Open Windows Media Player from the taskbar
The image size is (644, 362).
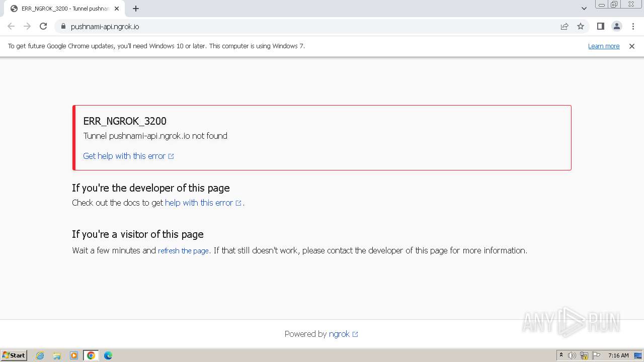point(74,355)
